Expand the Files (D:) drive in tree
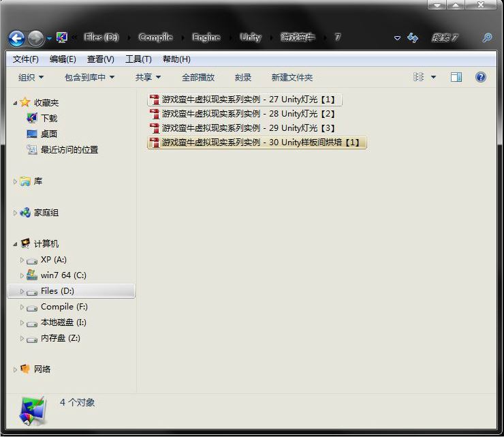This screenshot has height=437, width=504. point(22,291)
